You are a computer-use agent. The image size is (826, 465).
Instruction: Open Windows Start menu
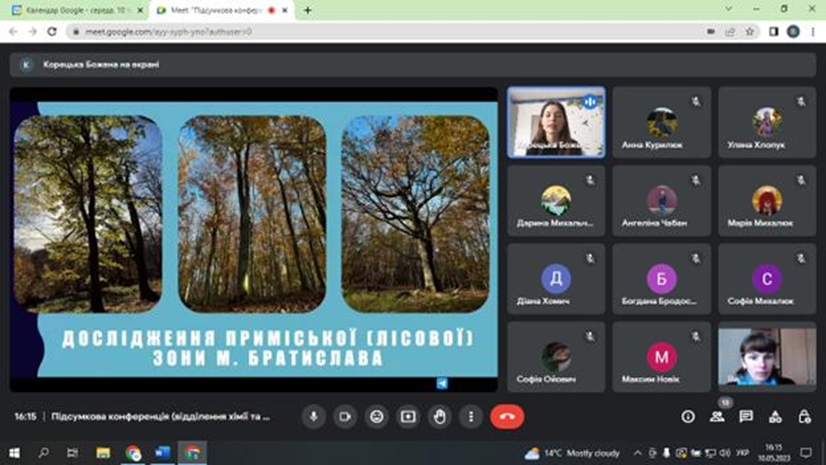point(16,453)
